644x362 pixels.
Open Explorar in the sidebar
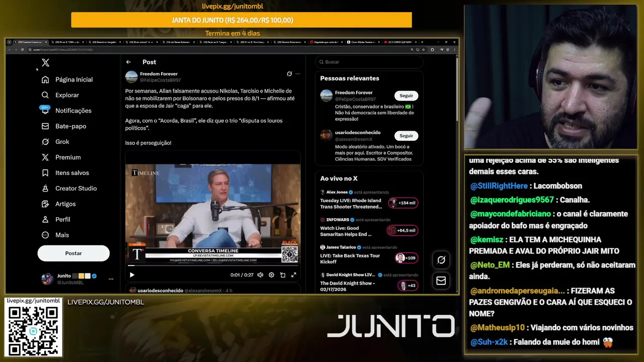pyautogui.click(x=60, y=95)
